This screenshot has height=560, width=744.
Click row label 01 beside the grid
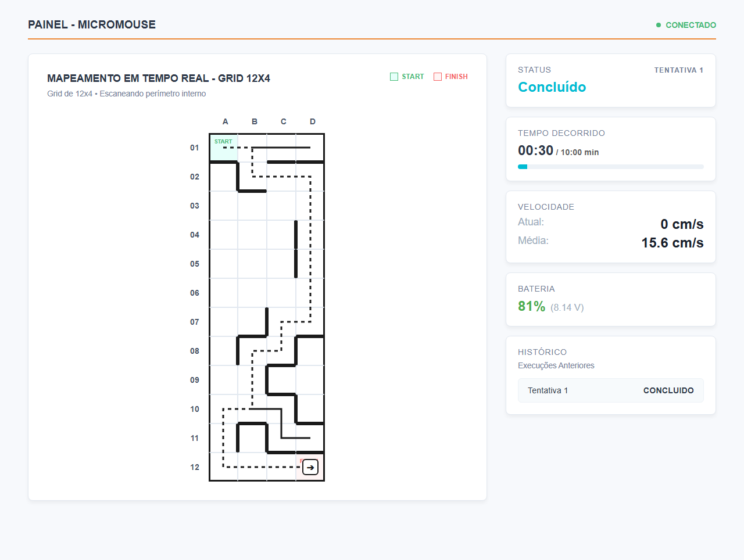pos(195,148)
